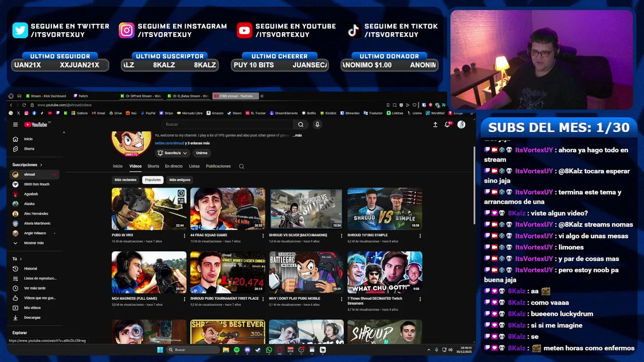Screen dimensions: 644x362
Task: Open Ver más tarde in sidebar
Action: [x=35, y=288]
